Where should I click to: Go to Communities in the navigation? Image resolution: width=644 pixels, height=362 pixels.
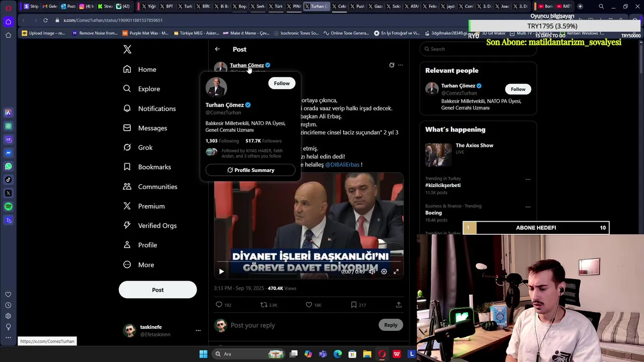pos(150,187)
